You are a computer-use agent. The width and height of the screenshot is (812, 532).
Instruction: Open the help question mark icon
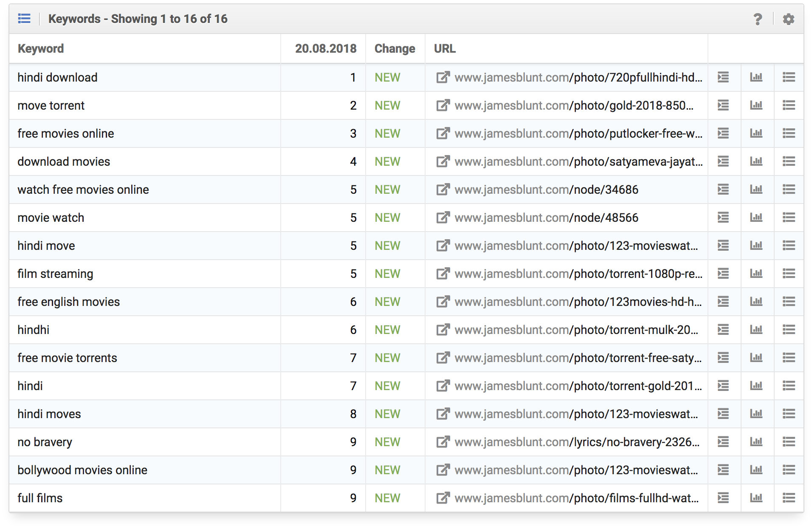pos(757,19)
